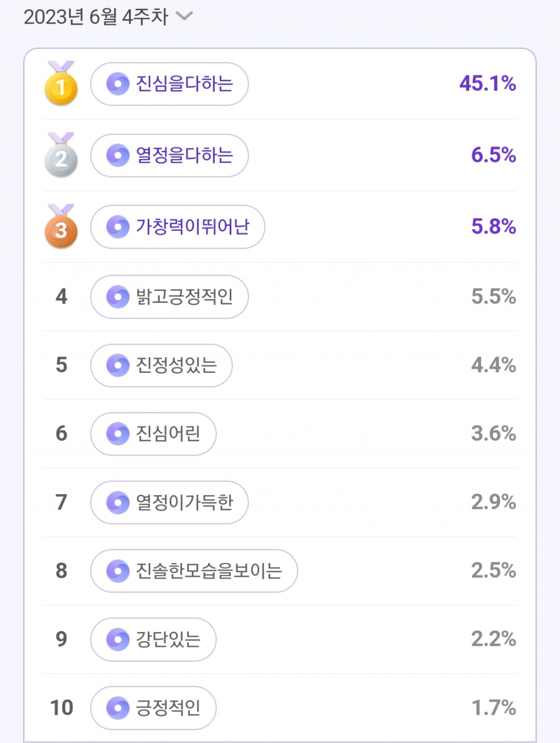Open the 강단있는 keyword tag
Screen dimensions: 560x743
pos(154,639)
